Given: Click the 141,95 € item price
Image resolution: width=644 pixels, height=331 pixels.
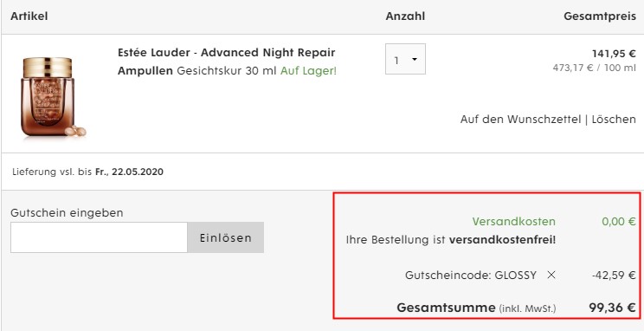Looking at the screenshot, I should pyautogui.click(x=614, y=54).
